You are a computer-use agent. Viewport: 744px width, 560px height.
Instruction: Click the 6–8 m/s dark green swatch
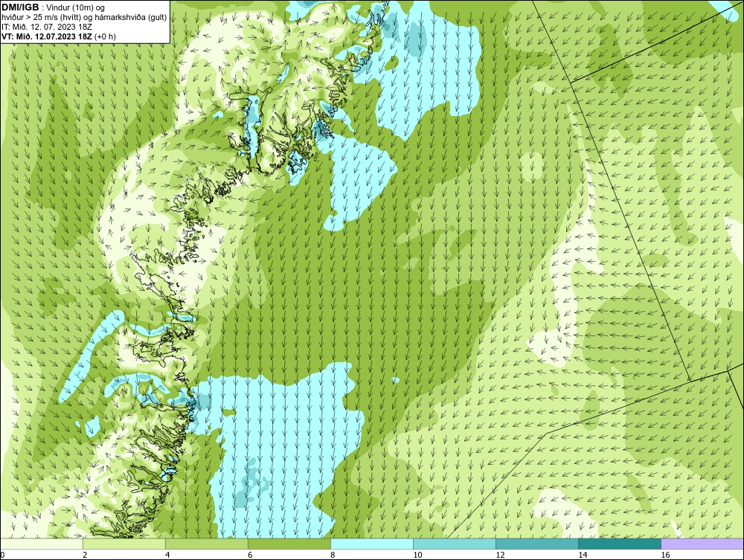[289, 544]
